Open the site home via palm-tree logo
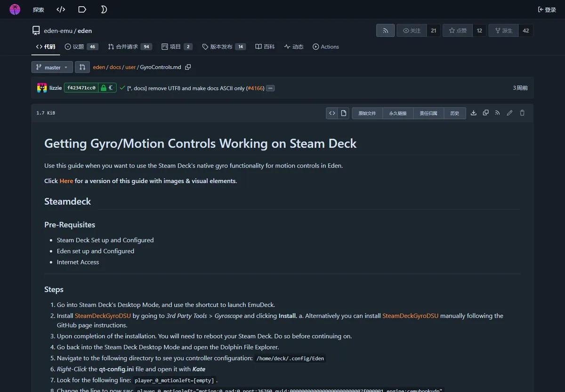The height and width of the screenshot is (392, 565). point(15,9)
